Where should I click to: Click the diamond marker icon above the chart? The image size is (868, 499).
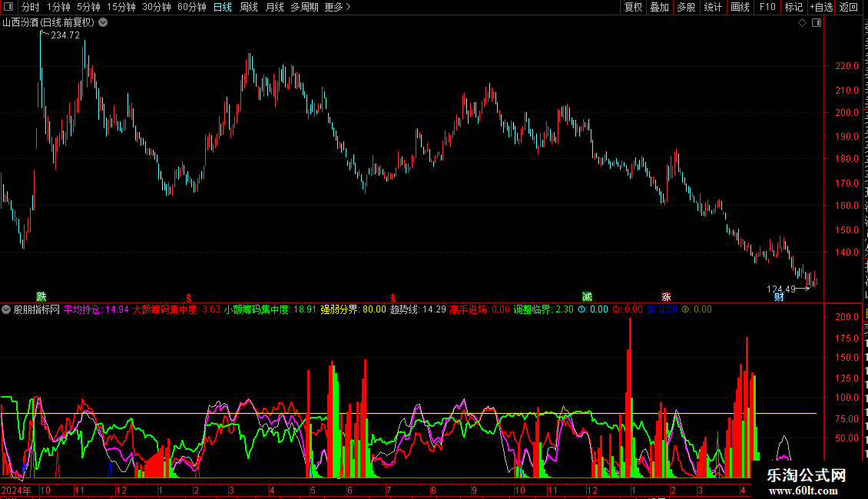click(x=802, y=23)
